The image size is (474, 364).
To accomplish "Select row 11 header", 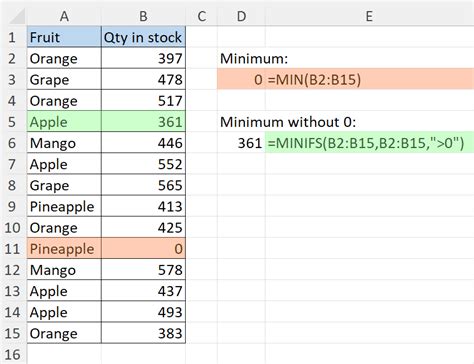I will click(x=13, y=249).
